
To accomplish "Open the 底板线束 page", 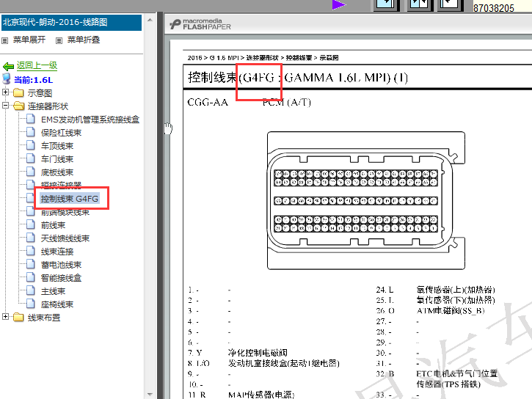I will pos(57,172).
